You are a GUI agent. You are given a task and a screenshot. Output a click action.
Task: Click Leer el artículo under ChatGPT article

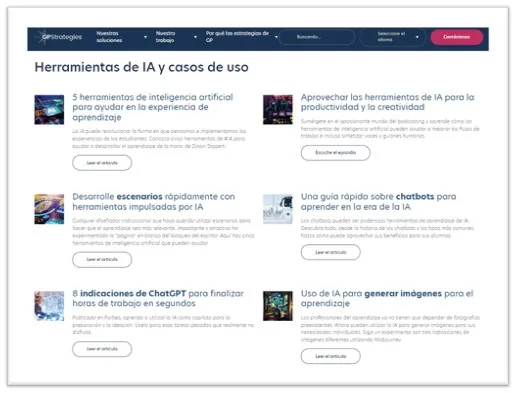(x=102, y=349)
